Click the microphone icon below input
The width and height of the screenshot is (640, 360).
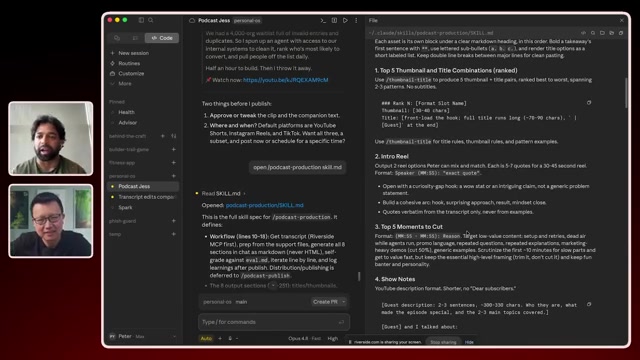230,338
